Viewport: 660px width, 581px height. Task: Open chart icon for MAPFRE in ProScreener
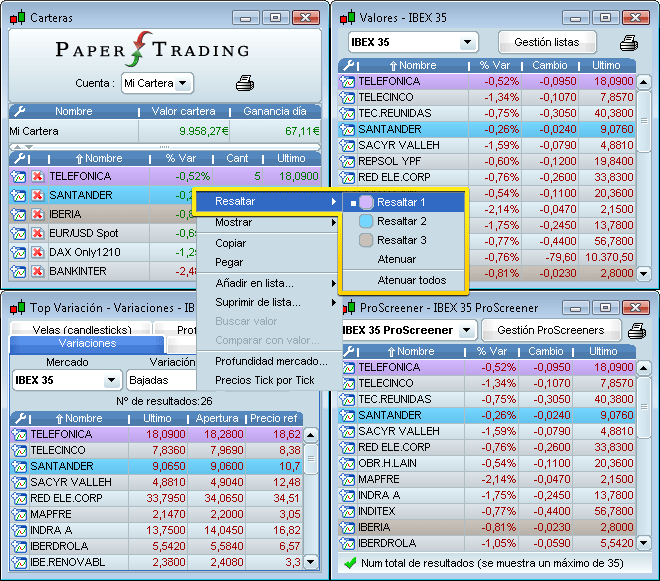click(x=348, y=480)
